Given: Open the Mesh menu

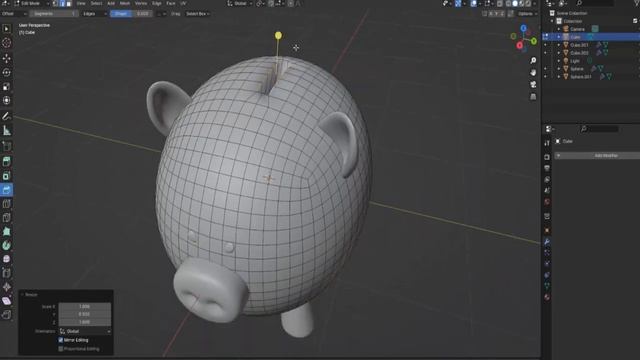Looking at the screenshot, I should [124, 3].
